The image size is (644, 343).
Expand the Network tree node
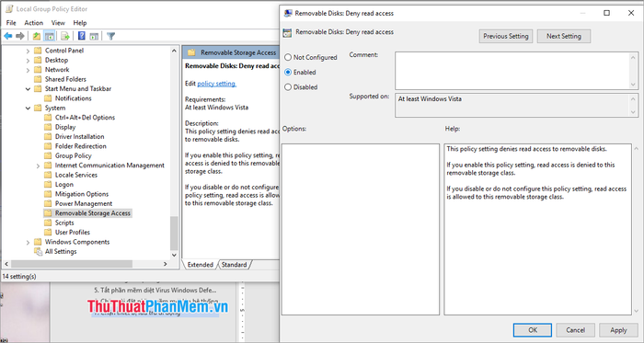click(28, 70)
